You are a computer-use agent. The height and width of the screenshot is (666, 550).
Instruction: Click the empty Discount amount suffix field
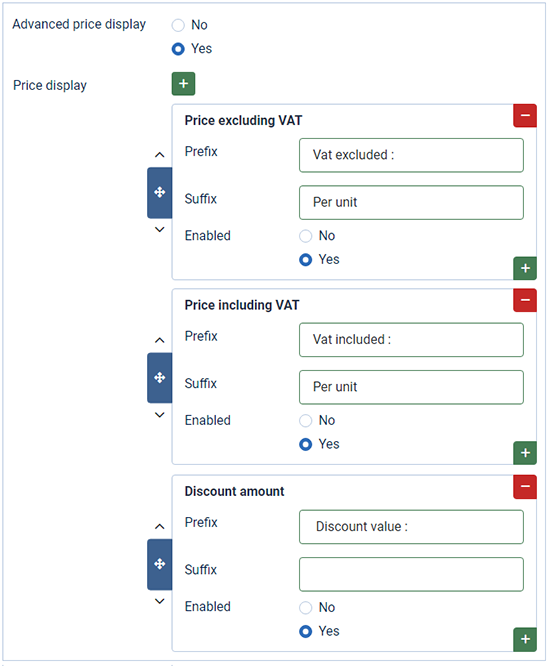pyautogui.click(x=411, y=574)
